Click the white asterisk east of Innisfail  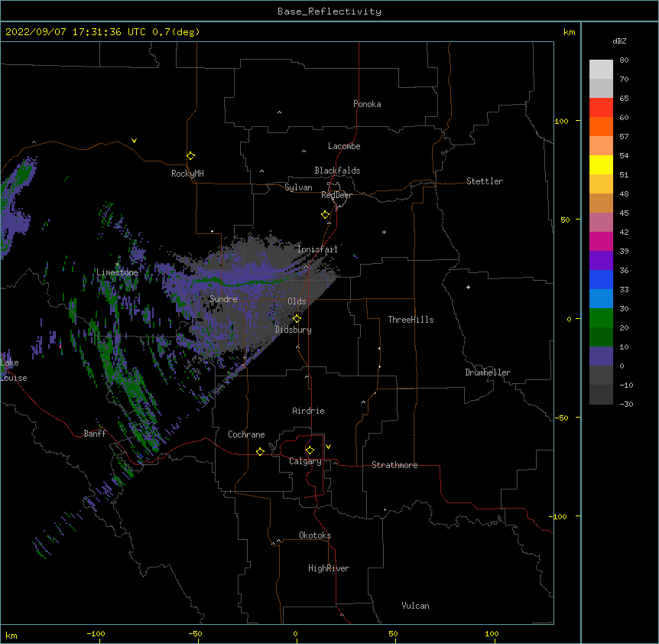point(384,232)
